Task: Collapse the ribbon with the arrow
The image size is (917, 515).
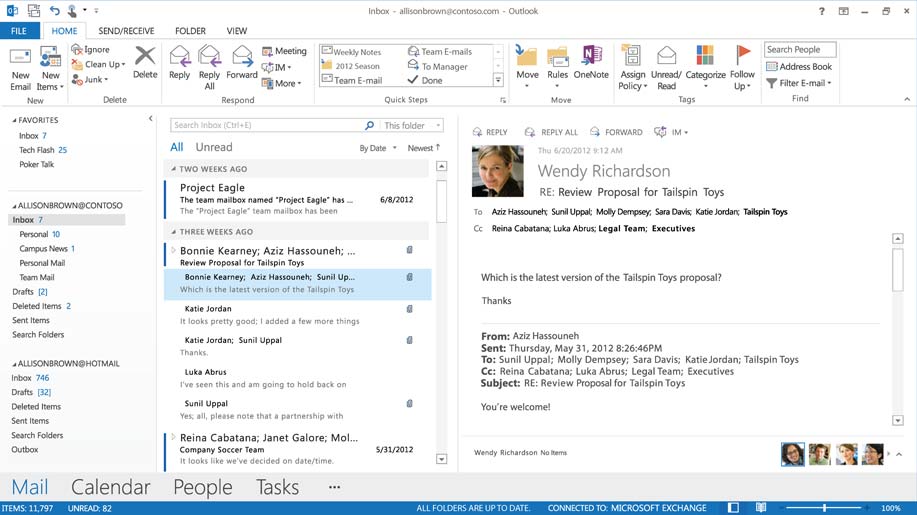Action: [907, 99]
